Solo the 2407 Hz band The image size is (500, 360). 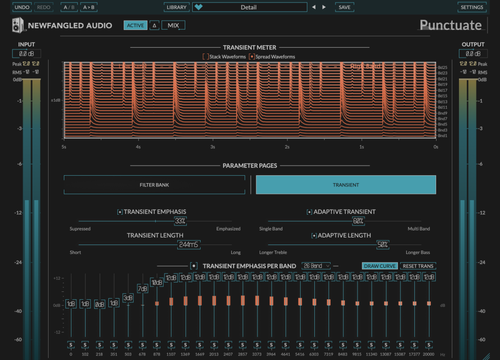coord(228,345)
